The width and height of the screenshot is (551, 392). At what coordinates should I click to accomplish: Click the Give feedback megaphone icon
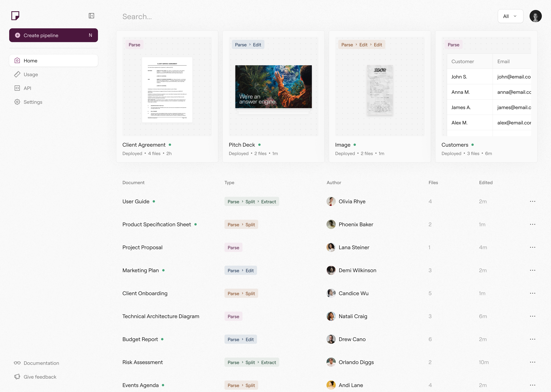17,376
